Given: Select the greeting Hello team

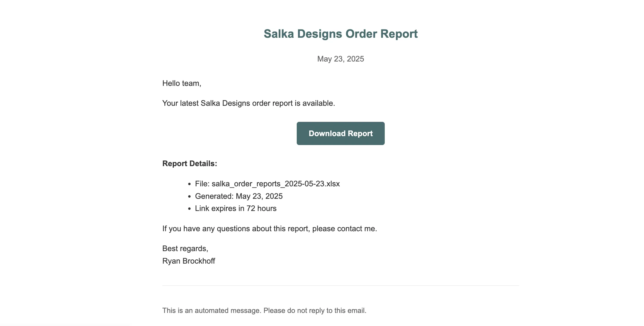Looking at the screenshot, I should coord(181,83).
